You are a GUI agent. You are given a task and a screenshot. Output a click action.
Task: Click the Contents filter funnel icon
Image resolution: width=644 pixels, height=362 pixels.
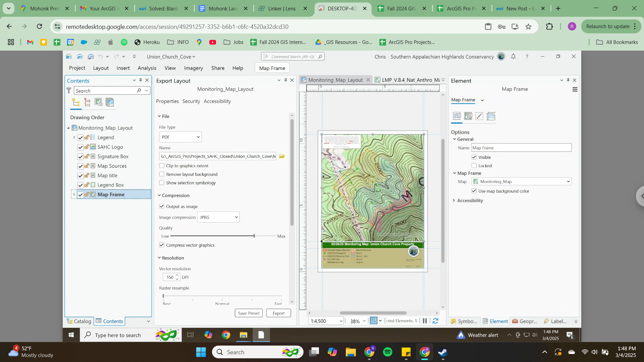coord(69,90)
